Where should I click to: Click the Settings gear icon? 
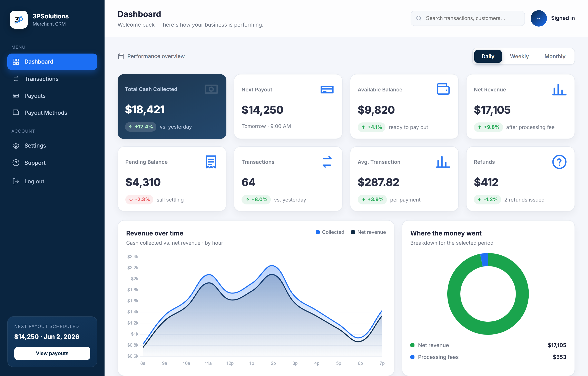[16, 146]
